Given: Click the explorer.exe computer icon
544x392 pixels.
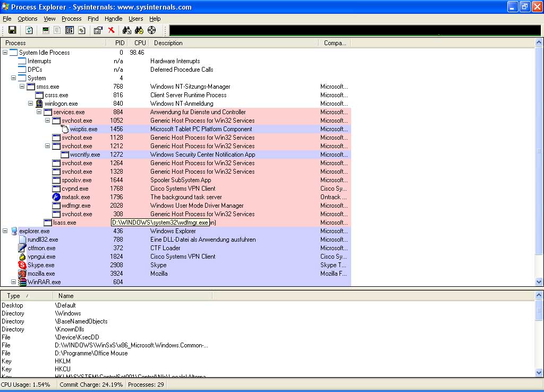Looking at the screenshot, I should click(14, 231).
